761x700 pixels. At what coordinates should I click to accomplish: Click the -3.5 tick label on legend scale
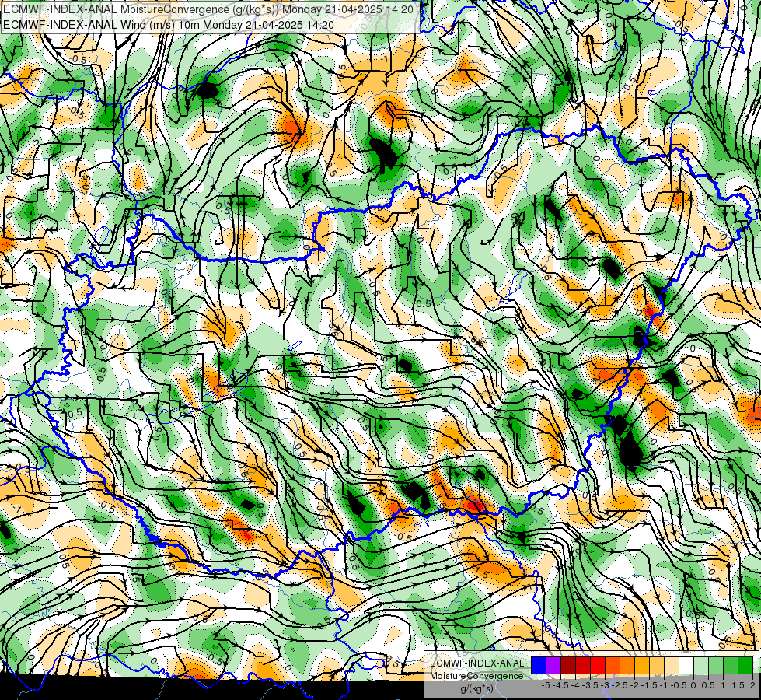[x=591, y=685]
